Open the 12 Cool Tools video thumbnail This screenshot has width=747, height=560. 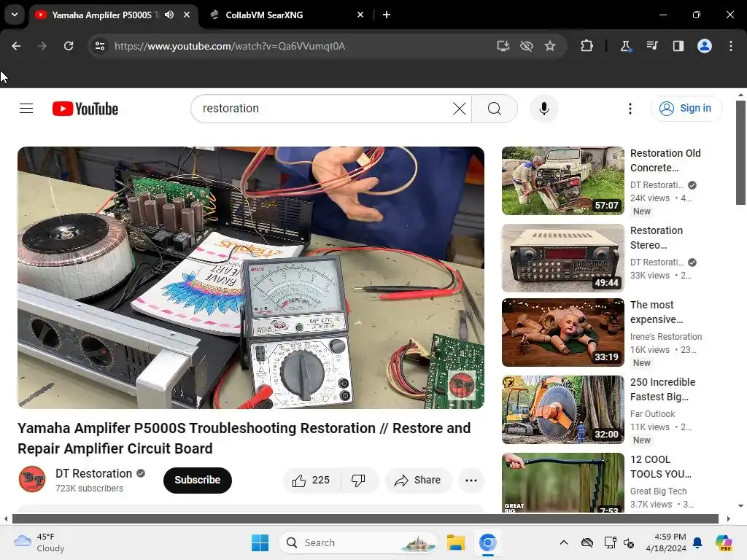(x=562, y=483)
